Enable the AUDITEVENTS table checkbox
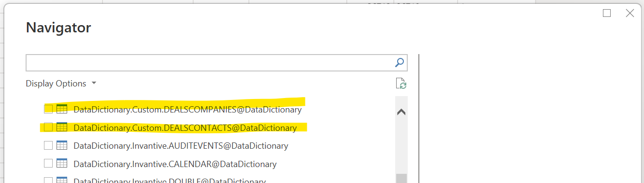The height and width of the screenshot is (183, 644). point(48,145)
